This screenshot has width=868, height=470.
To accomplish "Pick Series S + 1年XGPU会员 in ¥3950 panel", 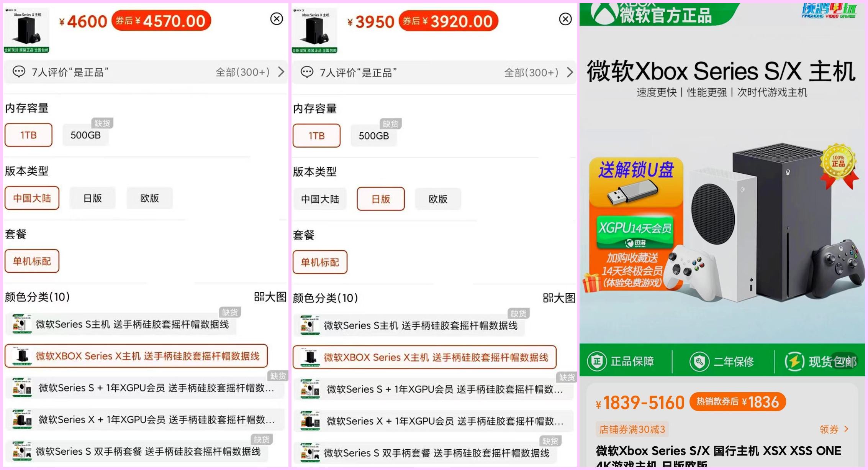I will point(434,389).
